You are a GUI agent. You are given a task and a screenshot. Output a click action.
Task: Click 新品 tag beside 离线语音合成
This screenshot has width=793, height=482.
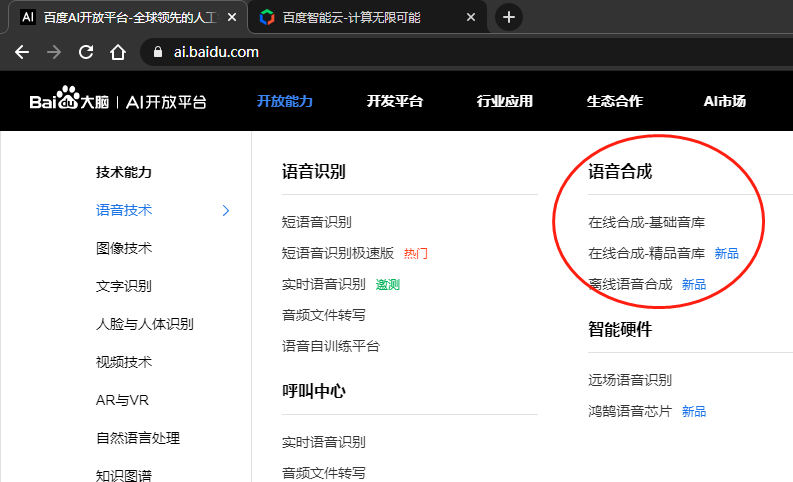pos(694,285)
